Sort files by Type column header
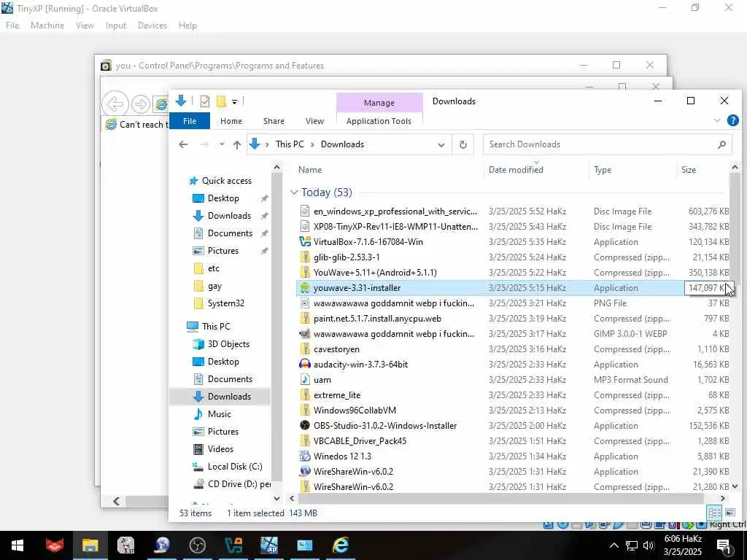Screen dimensions: 747x560 [x=603, y=169]
